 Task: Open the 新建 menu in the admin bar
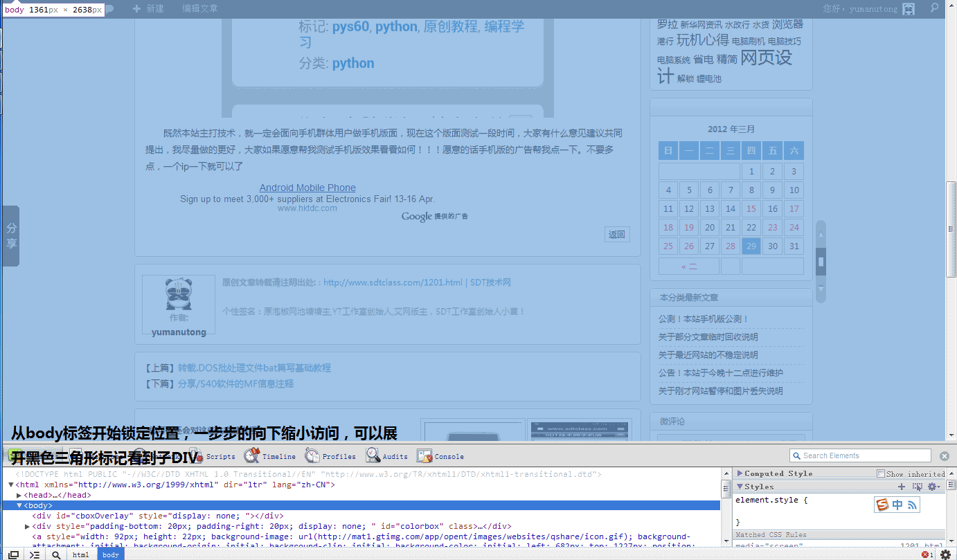[x=148, y=8]
